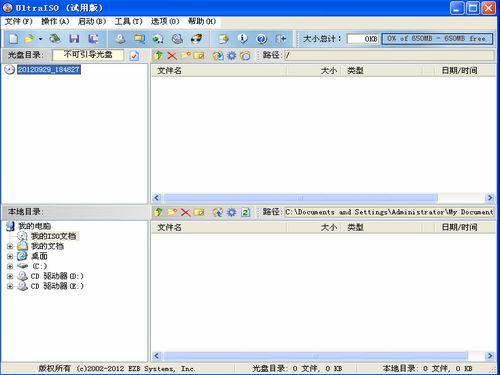Click the Mount to virtual drive icon
Viewport: 500px width, 375px height.
(177, 39)
